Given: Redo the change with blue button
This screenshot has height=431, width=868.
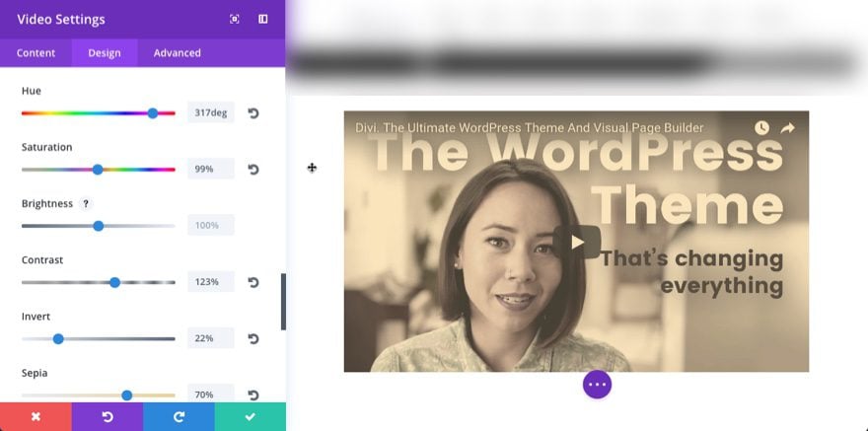Looking at the screenshot, I should click(179, 416).
